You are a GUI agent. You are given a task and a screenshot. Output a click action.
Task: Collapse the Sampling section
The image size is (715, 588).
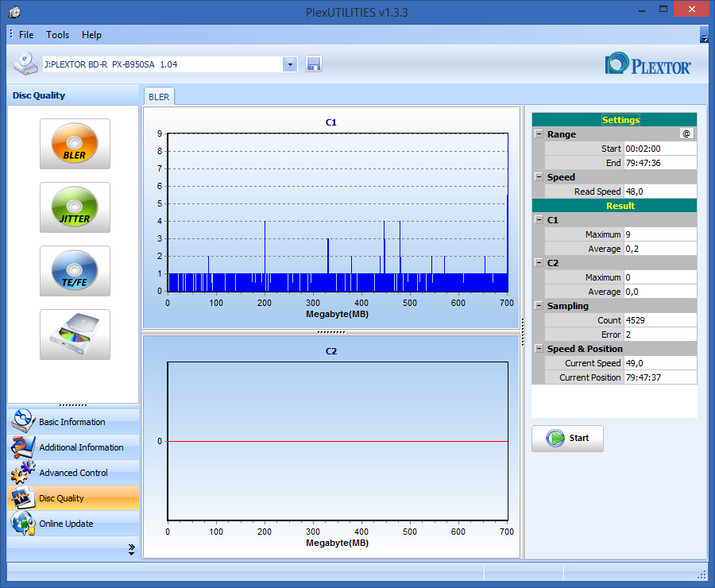point(539,306)
